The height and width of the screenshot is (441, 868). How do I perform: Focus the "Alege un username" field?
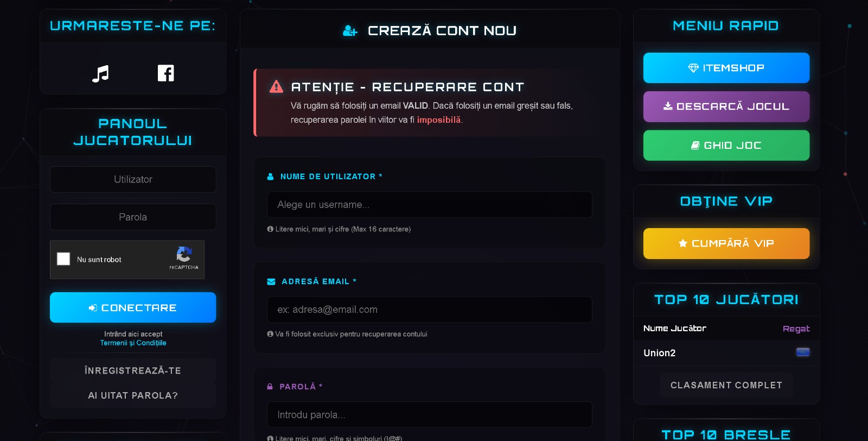430,205
